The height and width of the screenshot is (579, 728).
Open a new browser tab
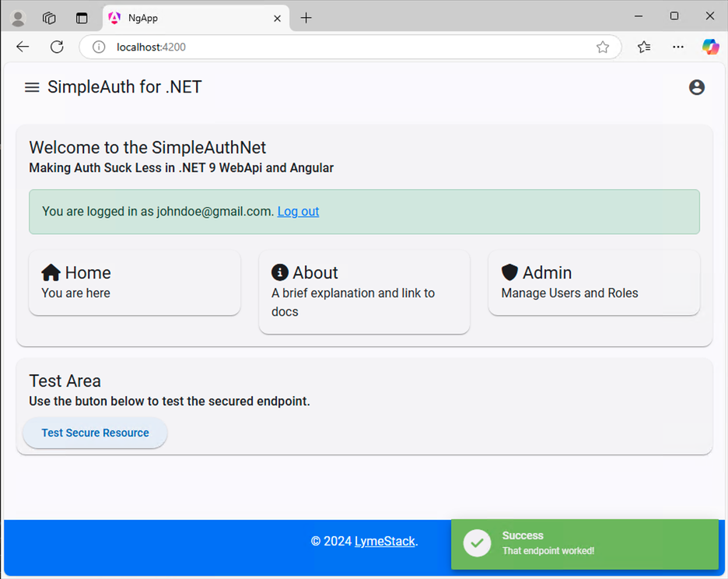[x=306, y=18]
